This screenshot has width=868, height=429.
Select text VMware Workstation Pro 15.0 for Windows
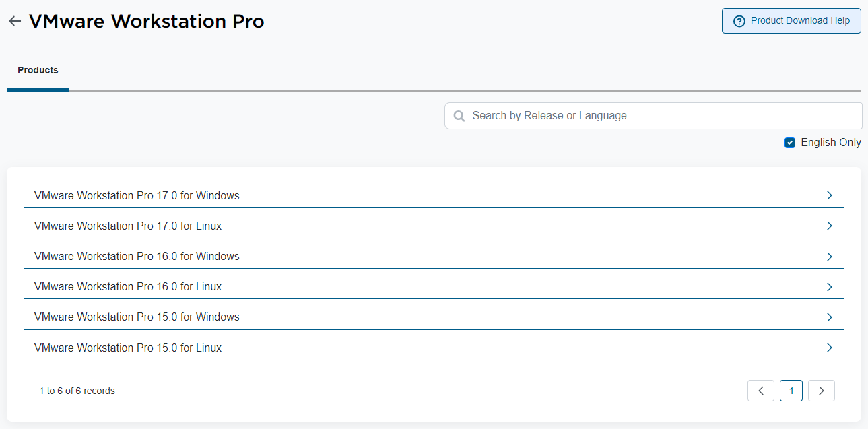(x=137, y=317)
